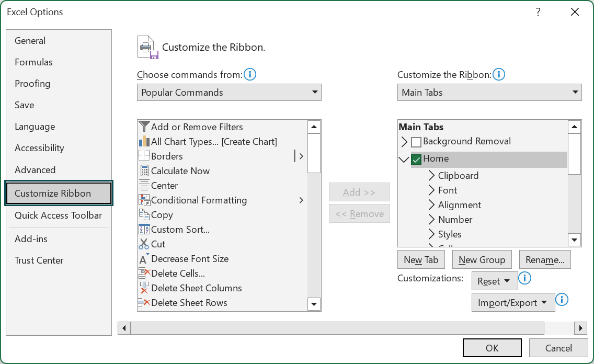Screen dimensions: 594x364
Task: Click the Main Tabs heading text
Action: tap(421, 127)
